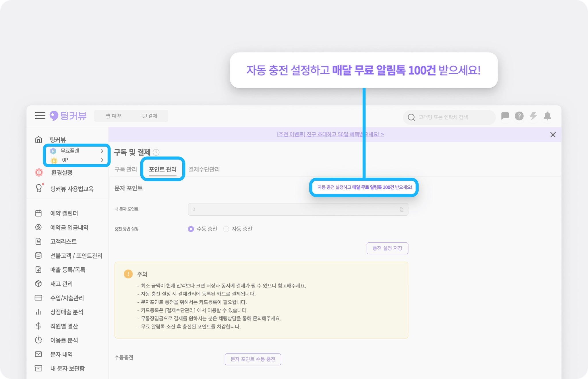Switch to the 구독 관리 tab
Viewport: 588px width, 379px height.
coord(125,169)
